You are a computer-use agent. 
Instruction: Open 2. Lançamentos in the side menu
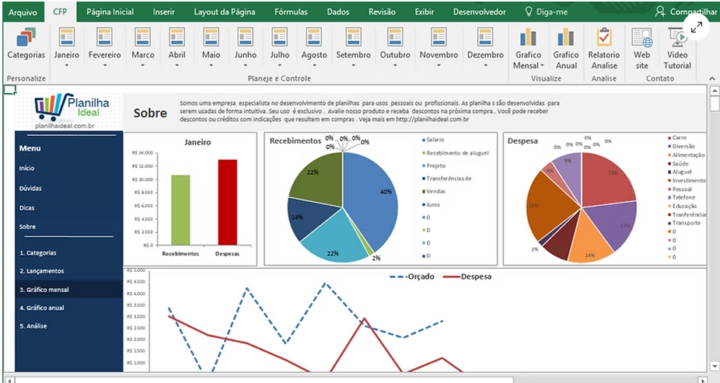coord(42,271)
